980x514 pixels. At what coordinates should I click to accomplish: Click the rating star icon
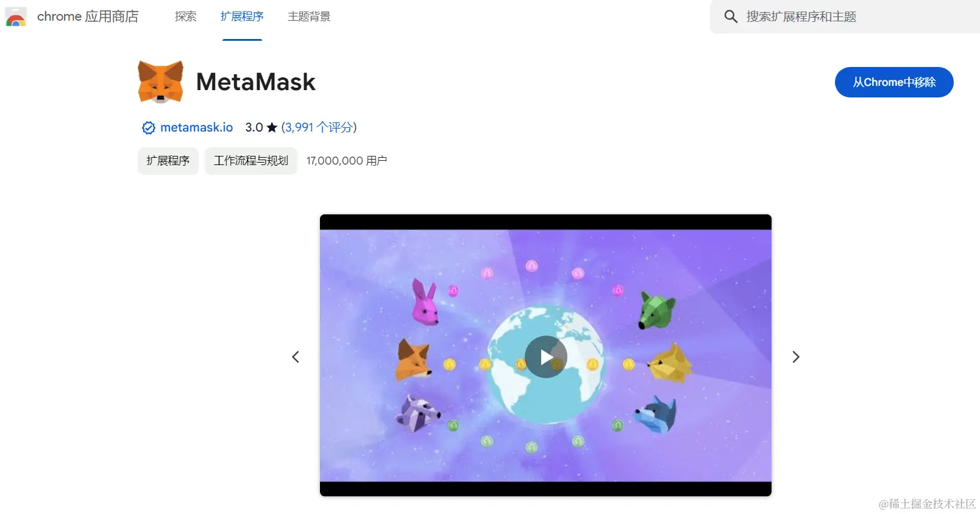coord(272,127)
